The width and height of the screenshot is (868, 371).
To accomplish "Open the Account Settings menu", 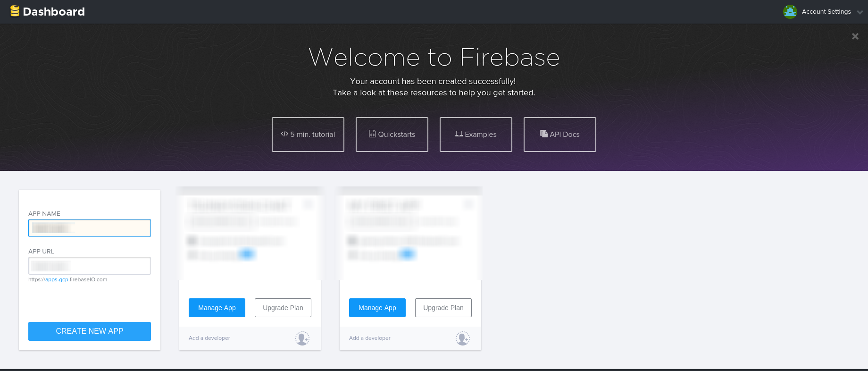I will 826,12.
